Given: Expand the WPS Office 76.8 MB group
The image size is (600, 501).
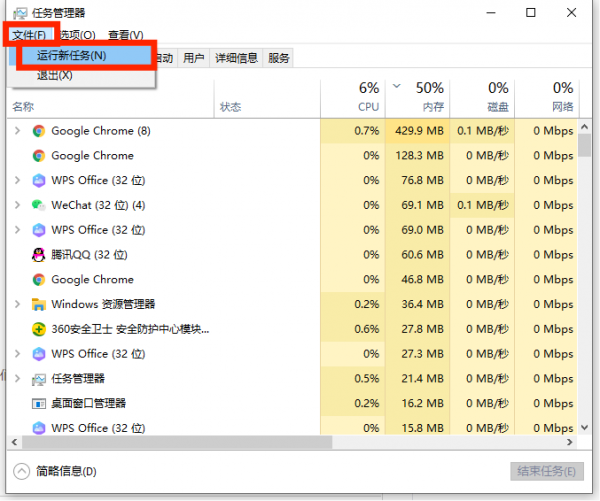Looking at the screenshot, I should click(x=17, y=180).
